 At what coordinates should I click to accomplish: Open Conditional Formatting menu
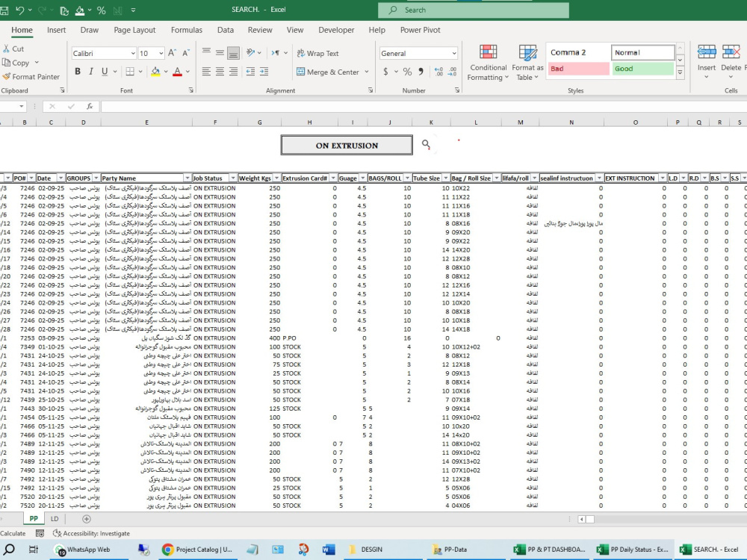[489, 63]
